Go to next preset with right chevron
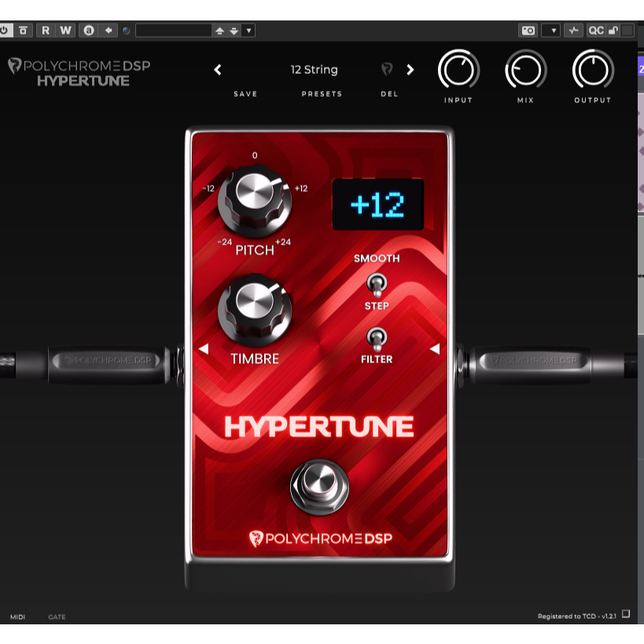 [410, 70]
